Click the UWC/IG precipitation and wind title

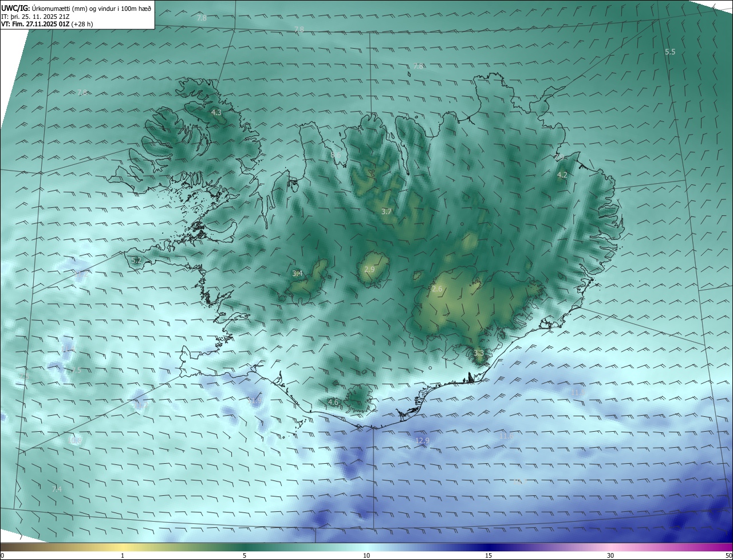point(77,9)
